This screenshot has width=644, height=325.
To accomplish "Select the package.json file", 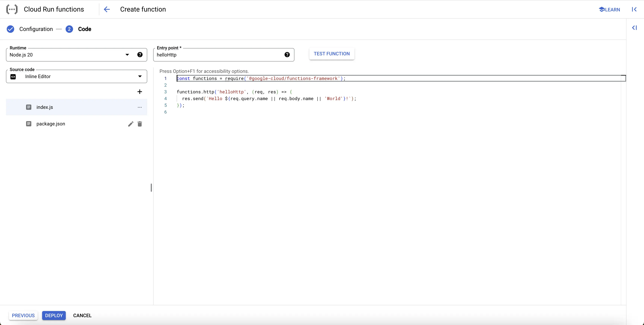I will click(77, 124).
